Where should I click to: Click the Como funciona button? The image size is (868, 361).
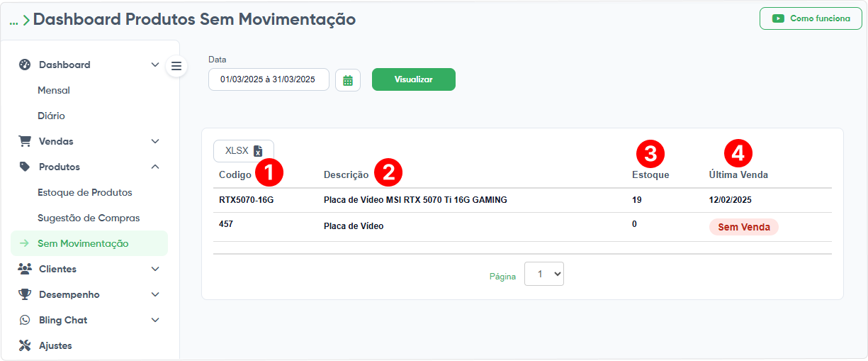(x=811, y=18)
